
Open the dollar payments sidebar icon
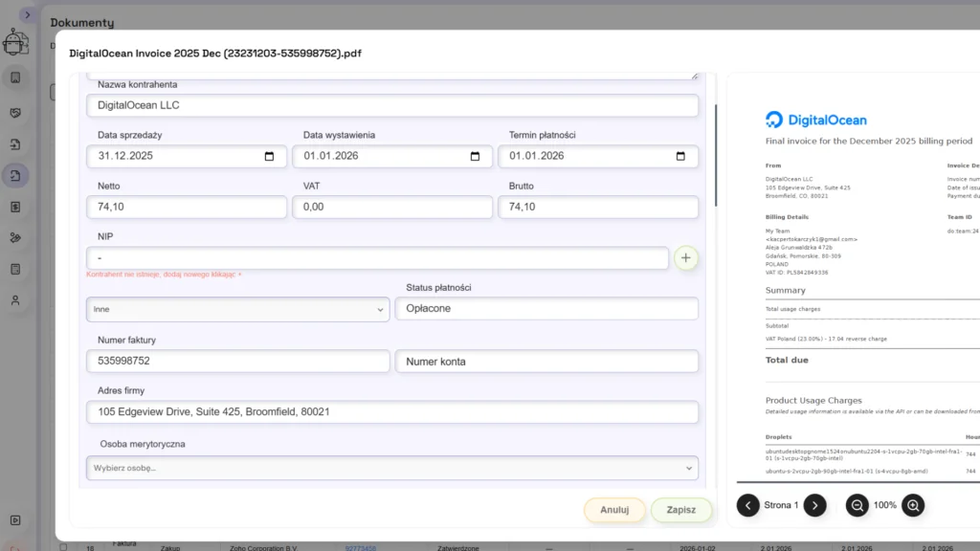(x=15, y=207)
